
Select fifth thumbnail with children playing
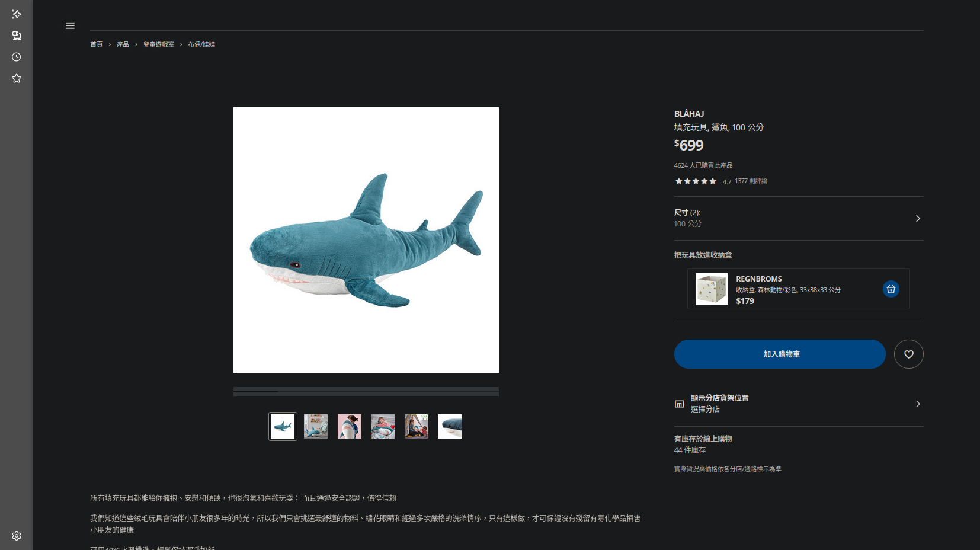pyautogui.click(x=417, y=426)
